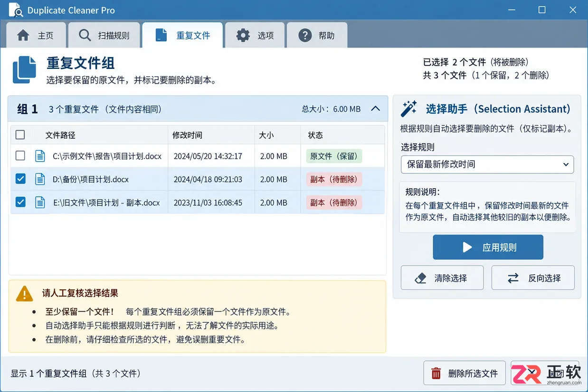Viewport: 588px width, 392px height.
Task: Click the modified time 2023/11/03 16:08:45
Action: 208,203
